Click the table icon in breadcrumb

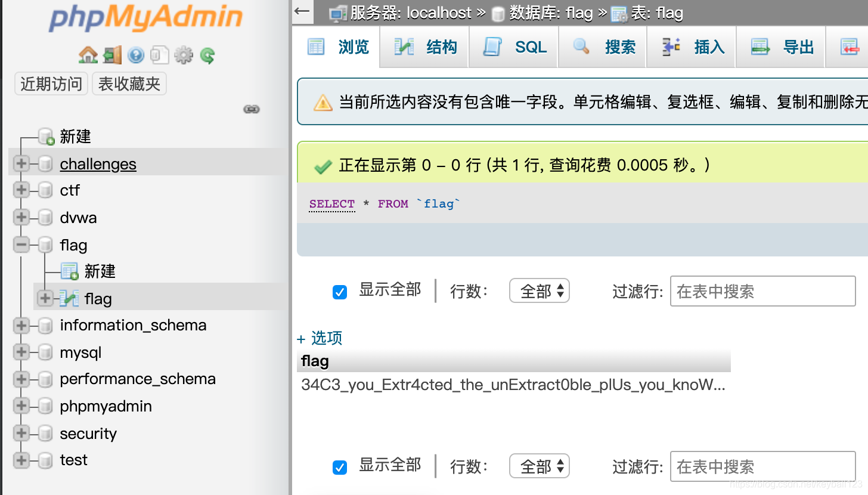point(619,14)
